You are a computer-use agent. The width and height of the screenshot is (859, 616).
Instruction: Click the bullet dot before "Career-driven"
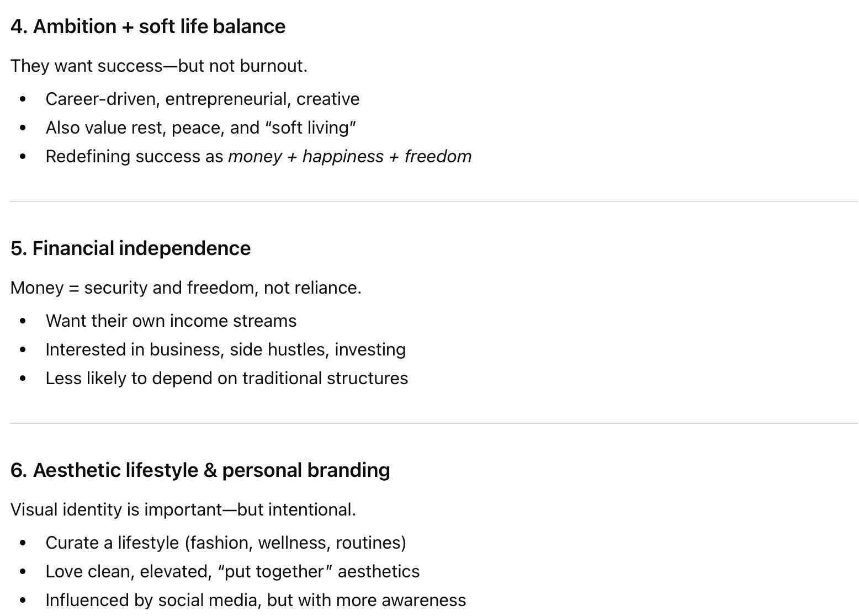(x=23, y=99)
